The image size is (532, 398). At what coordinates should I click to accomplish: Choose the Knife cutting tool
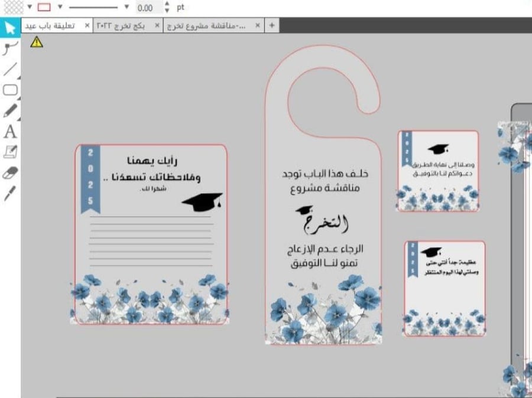click(x=10, y=193)
